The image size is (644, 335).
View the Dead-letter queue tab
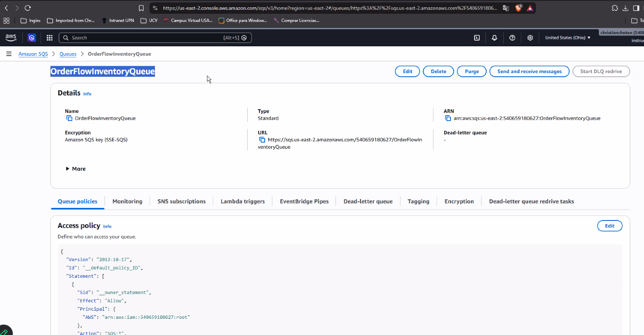click(368, 201)
